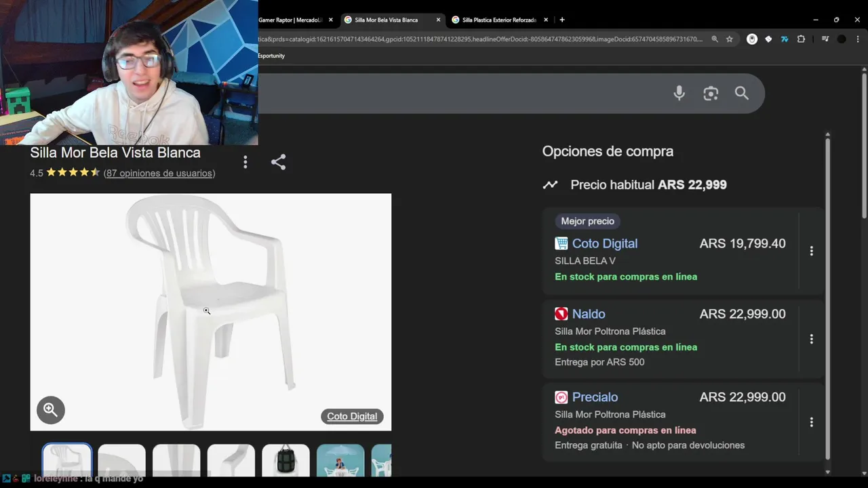The width and height of the screenshot is (868, 488).
Task: Click the white dice-shaped extension icon
Action: pos(768,39)
